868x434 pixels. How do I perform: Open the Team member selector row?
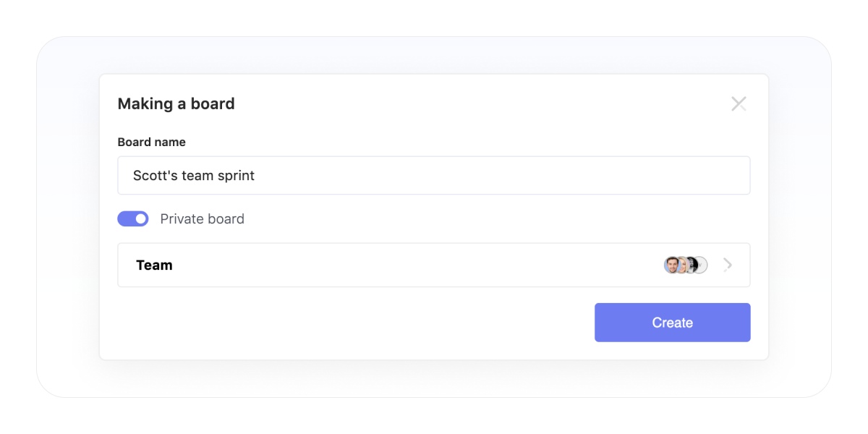434,265
